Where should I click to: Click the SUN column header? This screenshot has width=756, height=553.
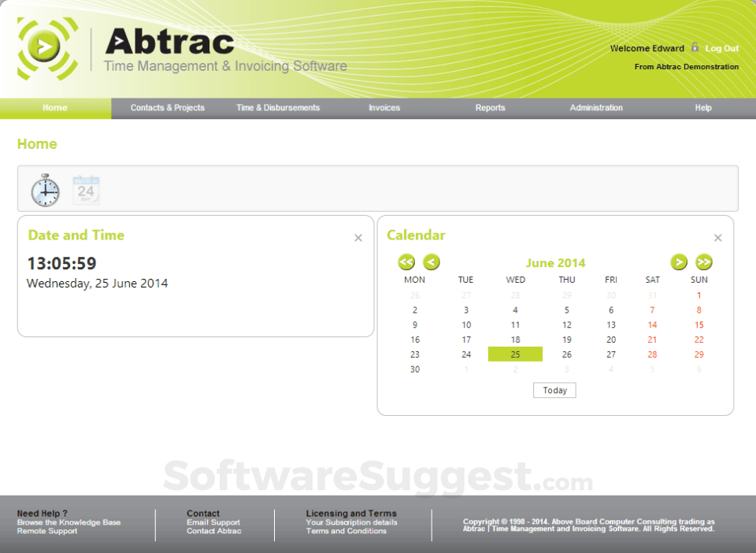point(699,280)
